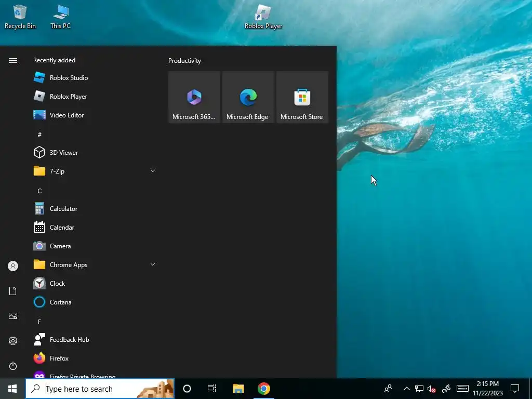Open the touch keyboard icon

pos(462,389)
